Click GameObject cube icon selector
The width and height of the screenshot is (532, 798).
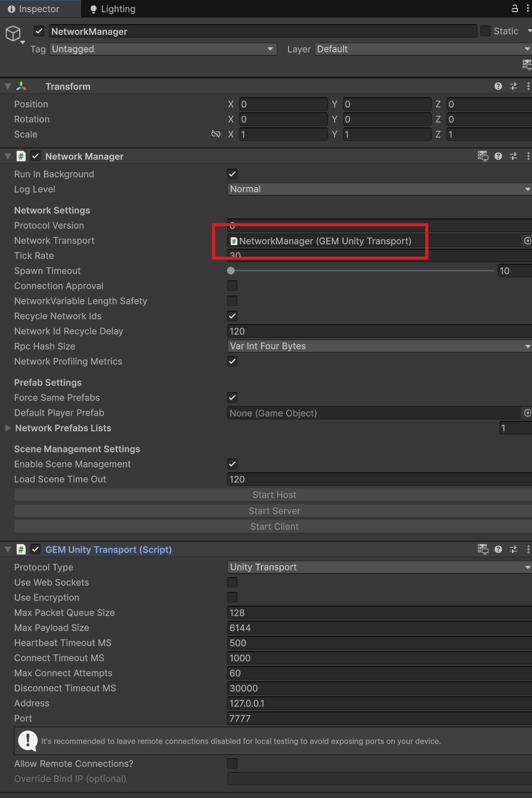pos(13,34)
